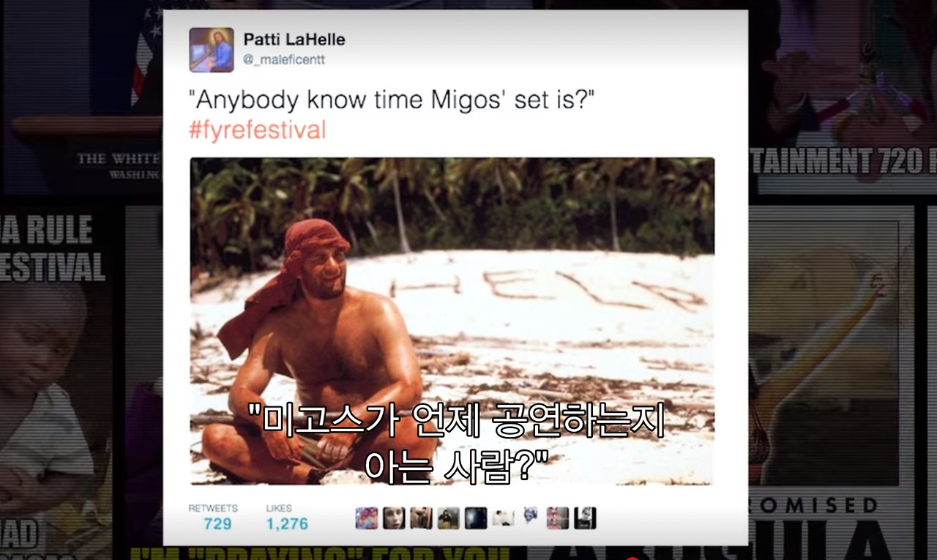View the 729 retweets count
937x560 pixels.
pyautogui.click(x=217, y=523)
